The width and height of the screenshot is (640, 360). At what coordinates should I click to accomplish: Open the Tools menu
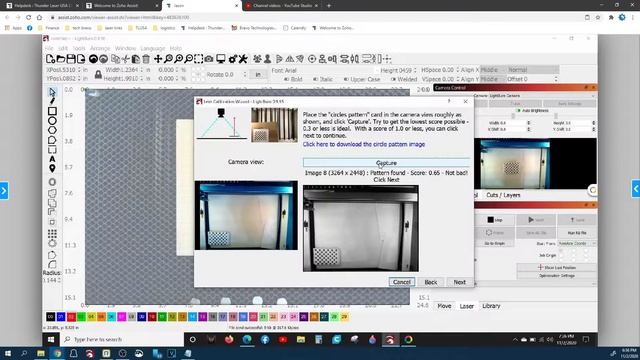pyautogui.click(x=79, y=48)
